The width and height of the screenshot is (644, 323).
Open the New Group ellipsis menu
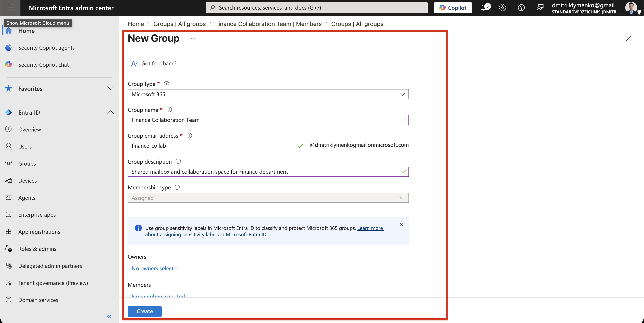click(193, 38)
